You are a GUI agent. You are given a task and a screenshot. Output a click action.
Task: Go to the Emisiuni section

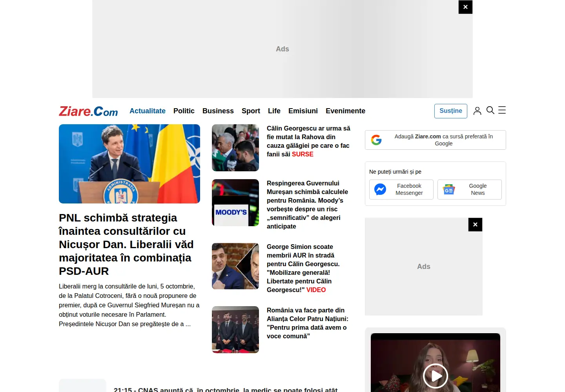[303, 111]
